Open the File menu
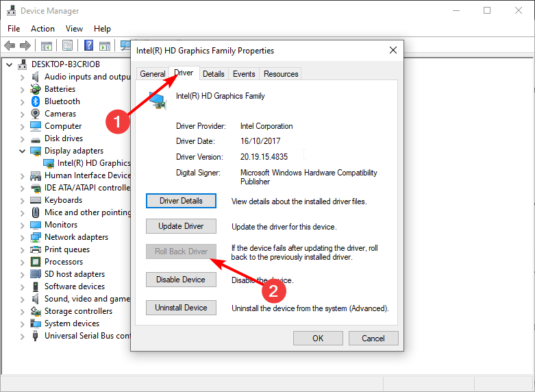535x392 pixels. point(14,29)
